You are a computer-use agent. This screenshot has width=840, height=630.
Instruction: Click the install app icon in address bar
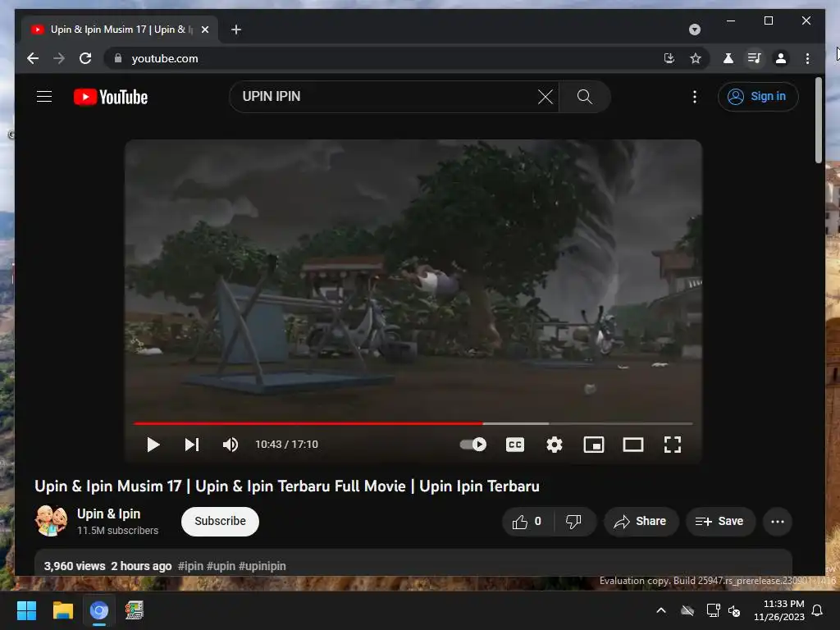(669, 58)
